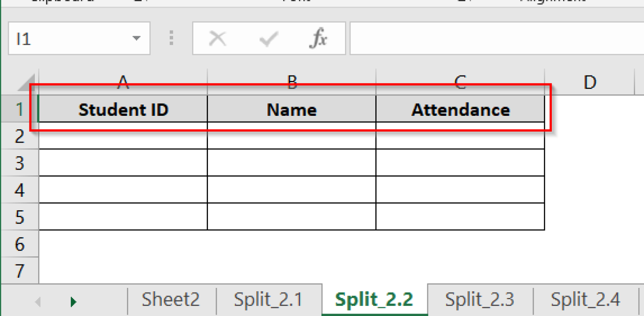The image size is (644, 316).
Task: Open the Name Box dropdown arrow
Action: [137, 38]
